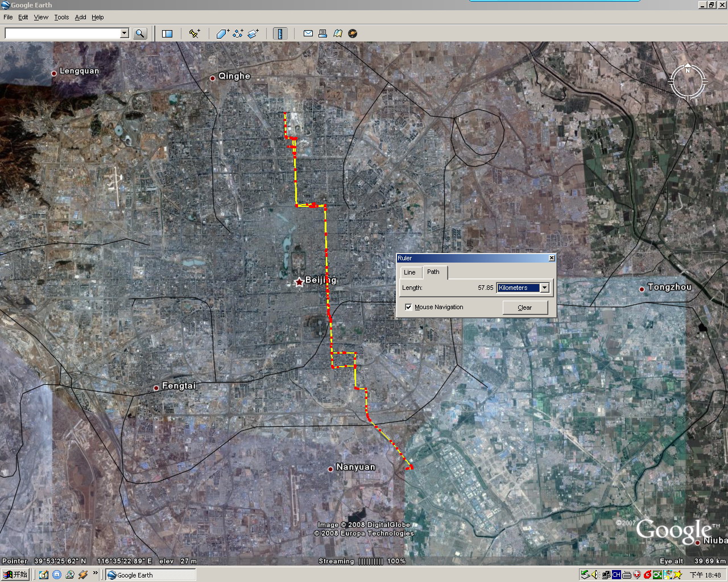Open the Add menu
Image resolution: width=728 pixels, height=582 pixels.
81,17
